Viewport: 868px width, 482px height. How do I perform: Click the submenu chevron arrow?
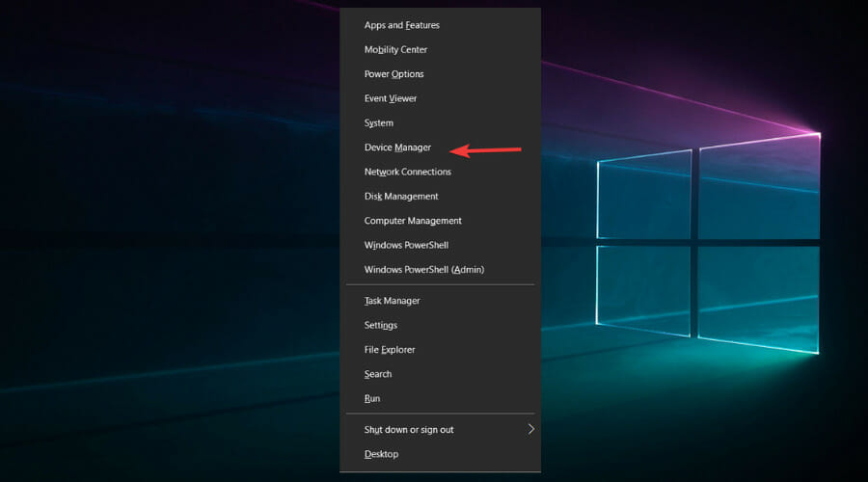(530, 429)
